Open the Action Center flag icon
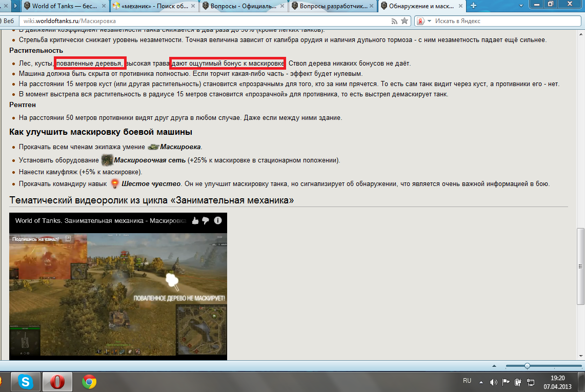This screenshot has height=392, width=585. [x=506, y=382]
